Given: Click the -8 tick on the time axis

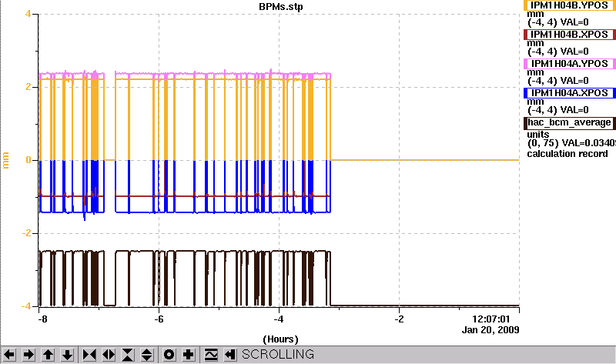Looking at the screenshot, I should point(42,319).
